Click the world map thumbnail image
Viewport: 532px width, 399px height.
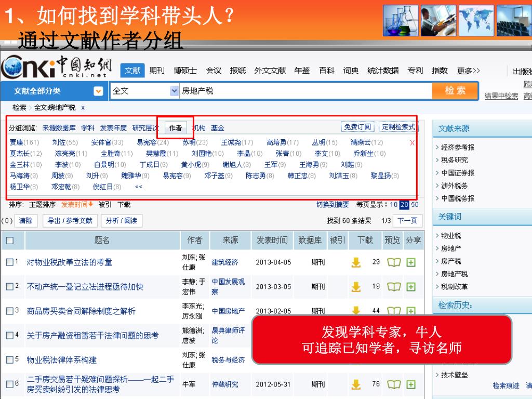pos(476,20)
